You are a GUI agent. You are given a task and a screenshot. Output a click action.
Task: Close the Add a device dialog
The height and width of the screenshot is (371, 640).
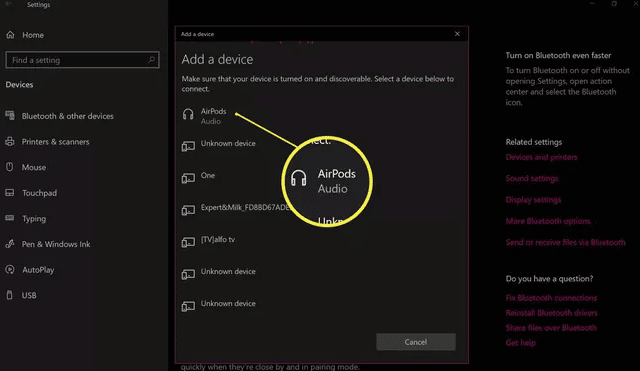(457, 34)
